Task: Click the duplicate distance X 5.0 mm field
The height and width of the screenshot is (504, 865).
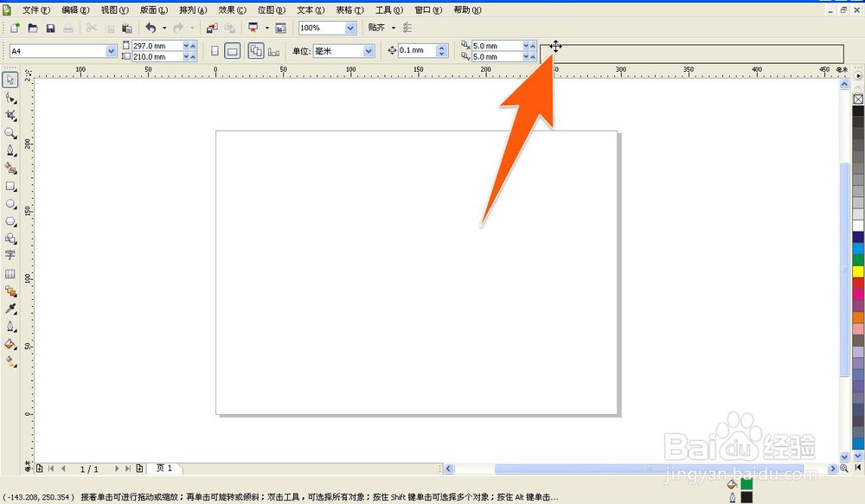Action: coord(497,46)
